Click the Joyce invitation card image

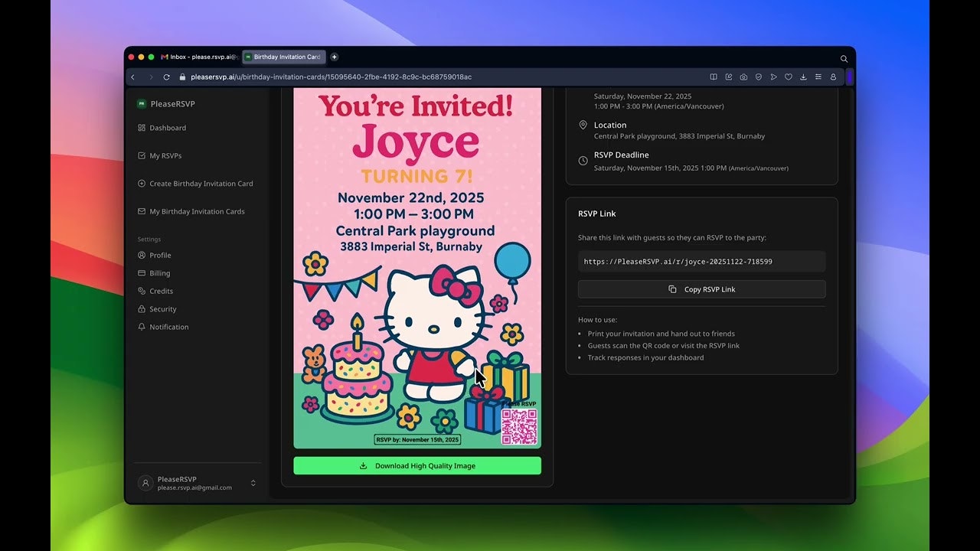tap(417, 268)
